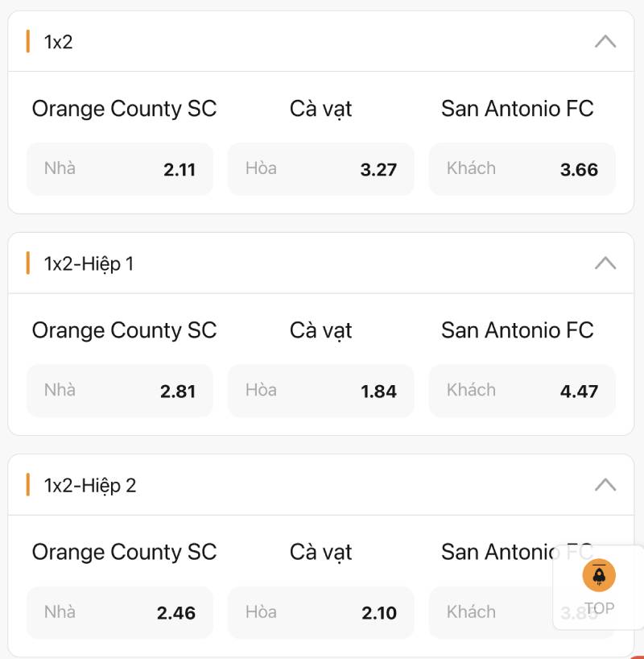Click the 1x2-Hiệp 1 header title

pyautogui.click(x=89, y=263)
